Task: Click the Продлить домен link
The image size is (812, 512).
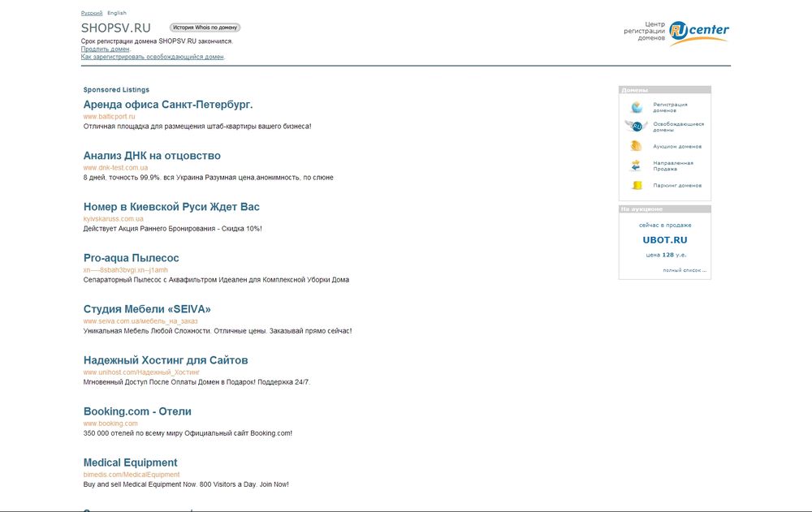Action: coord(105,49)
